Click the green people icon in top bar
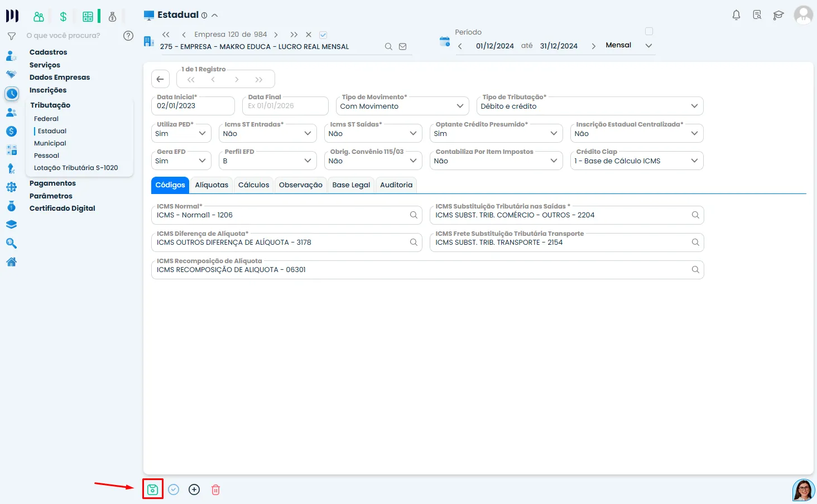817x504 pixels. coord(39,17)
